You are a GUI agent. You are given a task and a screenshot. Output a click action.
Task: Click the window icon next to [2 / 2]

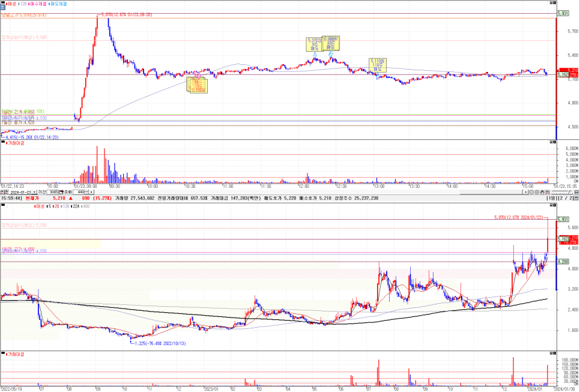[x=576, y=198]
